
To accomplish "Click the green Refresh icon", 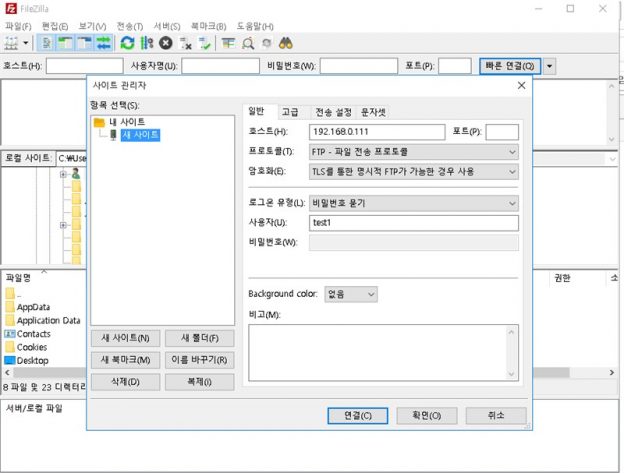I will (x=127, y=43).
